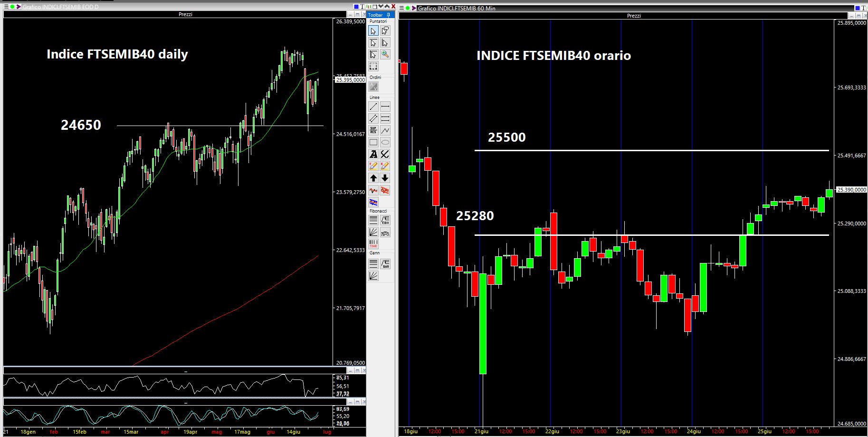Select the Gann horizontal lines tool
The image size is (868, 437).
coord(373,263)
